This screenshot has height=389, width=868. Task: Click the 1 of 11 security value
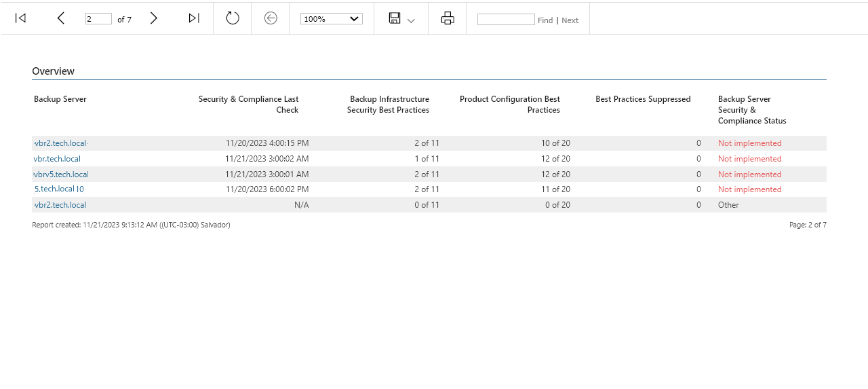click(x=427, y=159)
